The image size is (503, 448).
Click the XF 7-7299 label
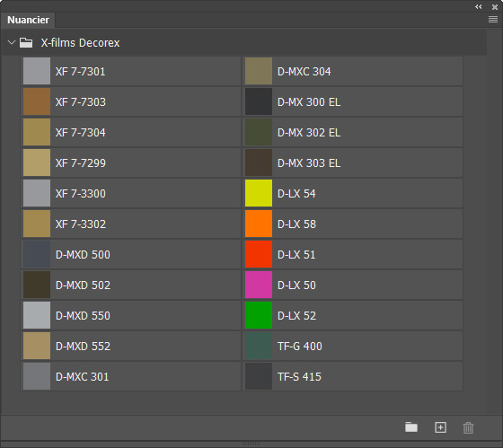click(x=80, y=163)
